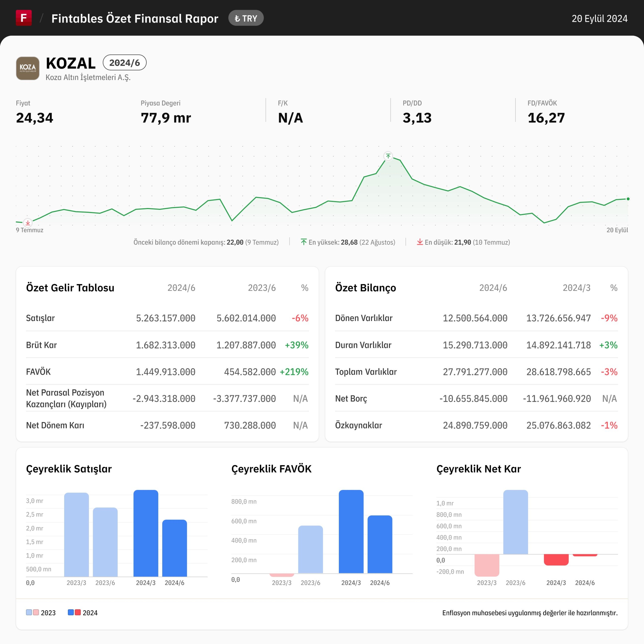Click the Brüt Kar +39% change
The image size is (644, 644).
[x=297, y=345]
